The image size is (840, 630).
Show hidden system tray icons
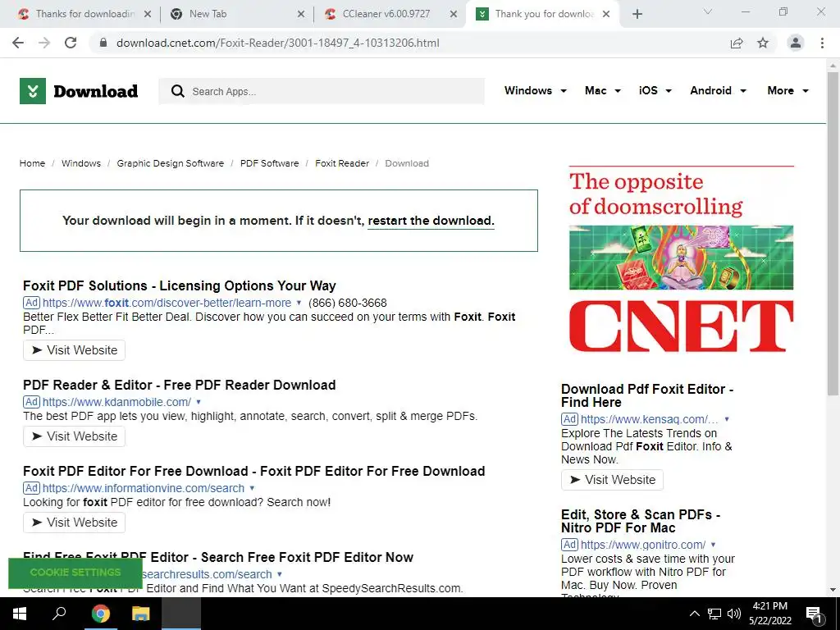point(694,614)
